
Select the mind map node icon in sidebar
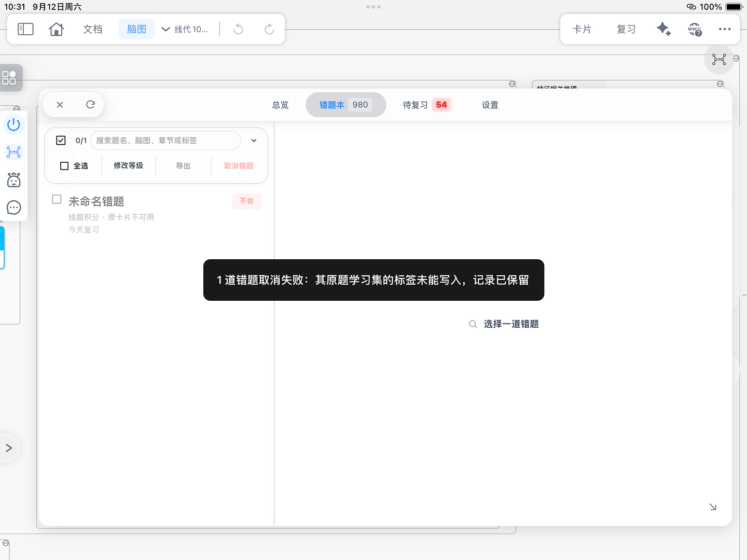pos(14,152)
